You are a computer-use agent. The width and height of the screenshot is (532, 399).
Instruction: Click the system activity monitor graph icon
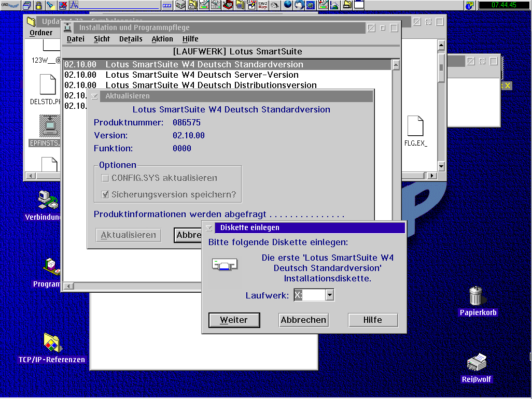pyautogui.click(x=74, y=5)
